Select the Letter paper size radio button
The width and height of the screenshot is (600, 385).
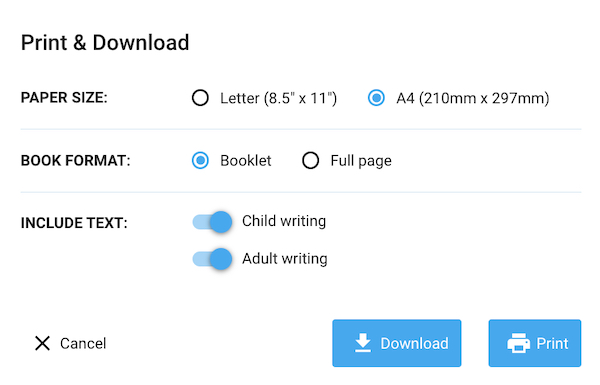[x=200, y=98]
